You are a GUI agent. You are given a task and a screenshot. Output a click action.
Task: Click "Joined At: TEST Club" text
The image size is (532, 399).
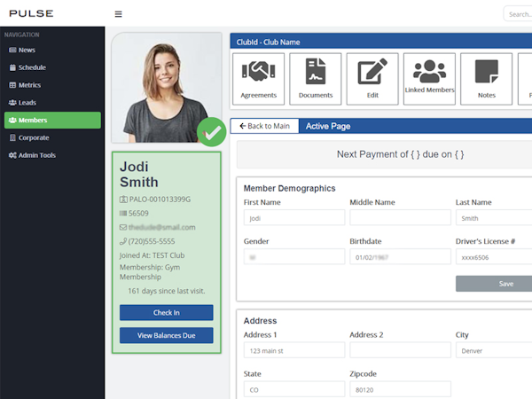coord(152,255)
